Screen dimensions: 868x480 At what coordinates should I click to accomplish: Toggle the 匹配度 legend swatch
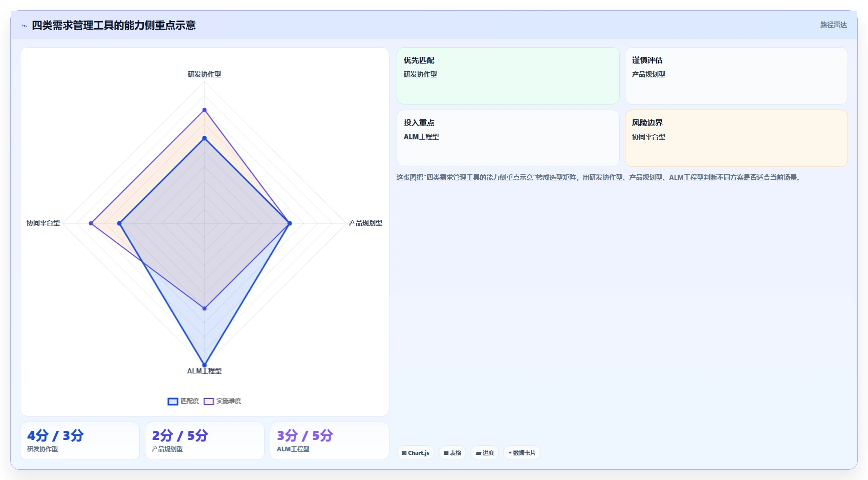click(173, 401)
